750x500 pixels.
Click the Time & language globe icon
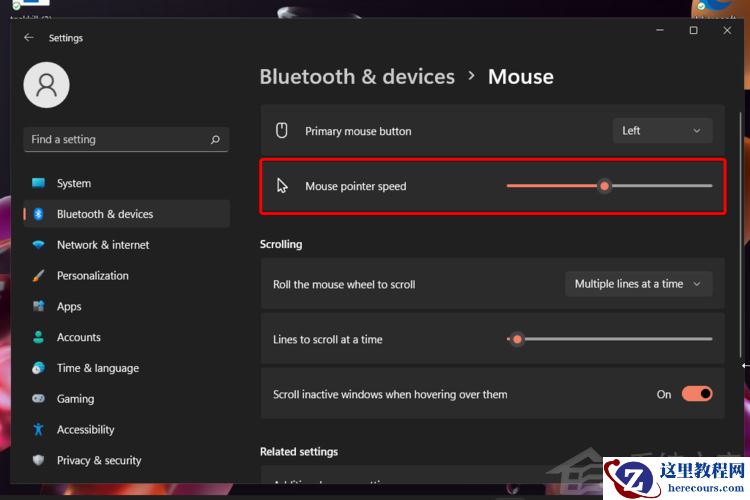[38, 368]
